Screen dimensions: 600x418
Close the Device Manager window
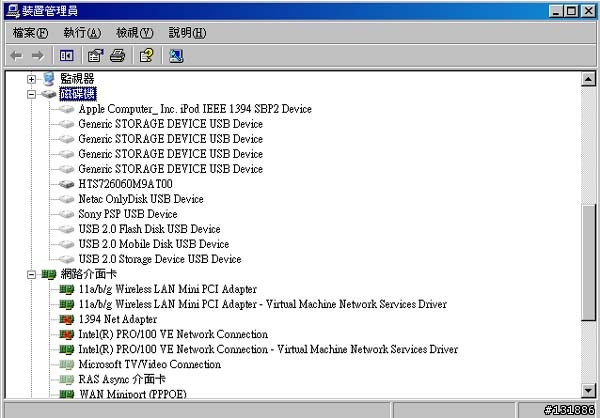[588, 11]
